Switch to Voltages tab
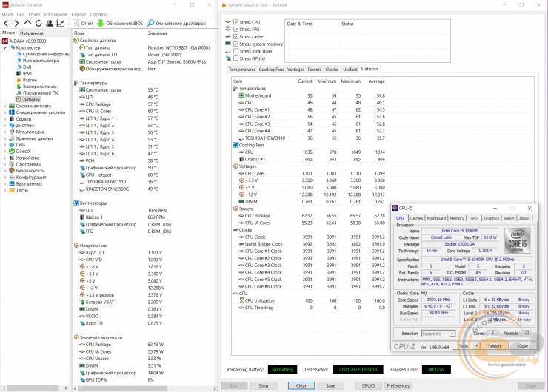The height and width of the screenshot is (392, 548). coord(295,70)
